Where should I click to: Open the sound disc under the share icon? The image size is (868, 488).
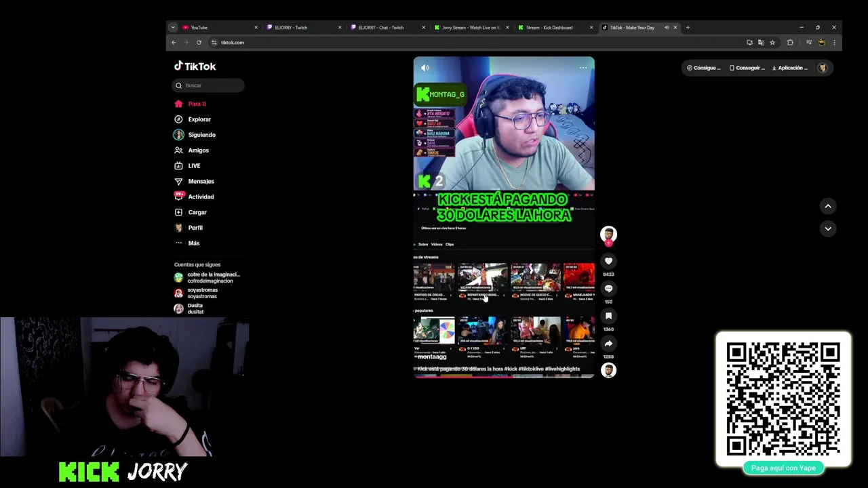(x=608, y=370)
